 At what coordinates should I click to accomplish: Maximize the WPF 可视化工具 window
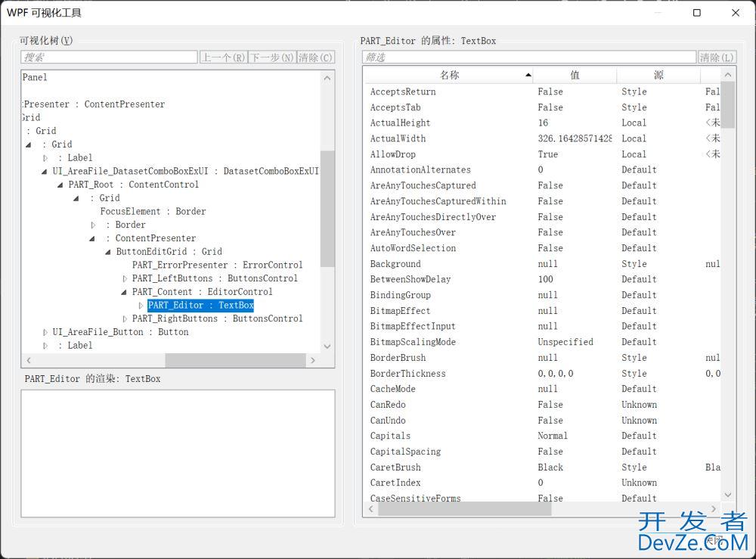pos(697,13)
